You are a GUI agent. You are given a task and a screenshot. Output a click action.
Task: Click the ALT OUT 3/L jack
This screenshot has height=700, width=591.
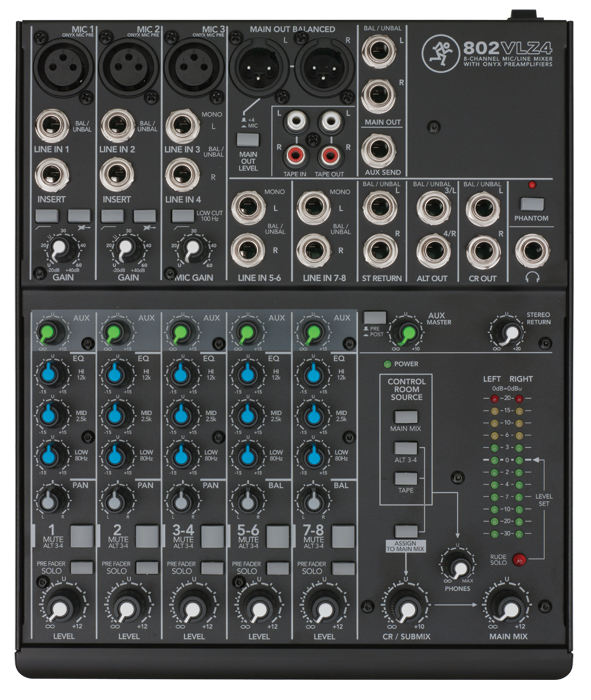[433, 207]
